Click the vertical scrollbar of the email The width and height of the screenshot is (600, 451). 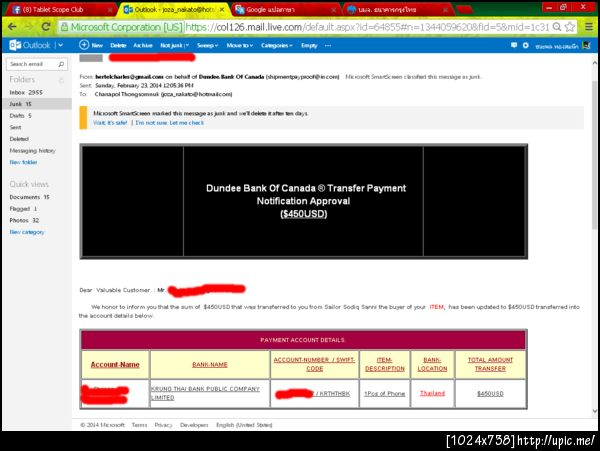click(595, 155)
